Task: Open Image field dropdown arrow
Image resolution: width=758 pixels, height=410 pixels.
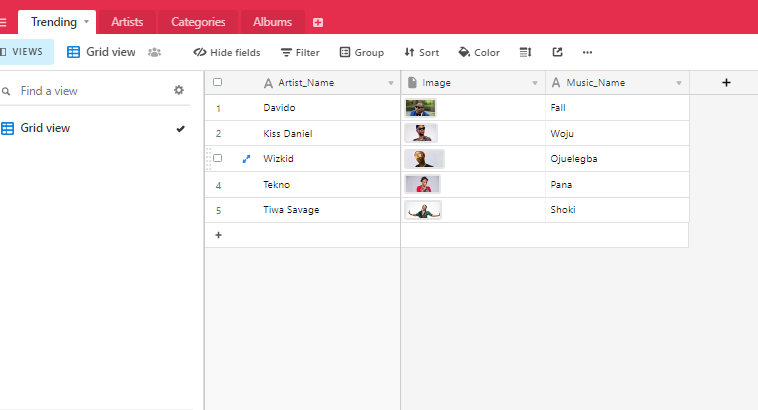Action: click(x=535, y=83)
